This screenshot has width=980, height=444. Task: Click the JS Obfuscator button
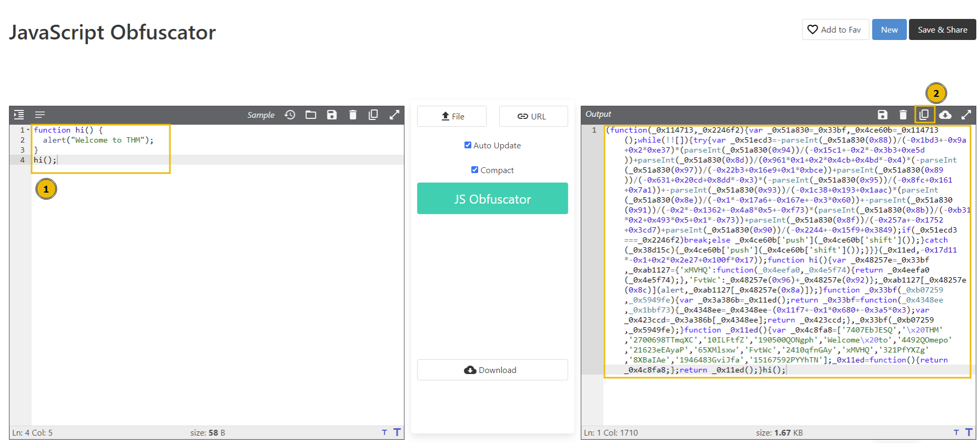coord(492,198)
